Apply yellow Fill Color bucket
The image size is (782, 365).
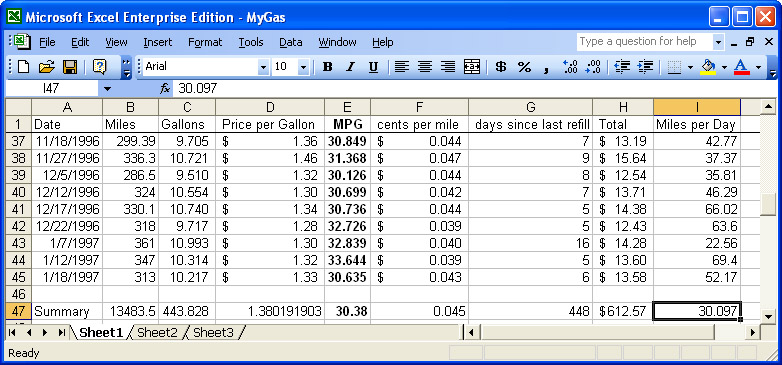tap(708, 67)
